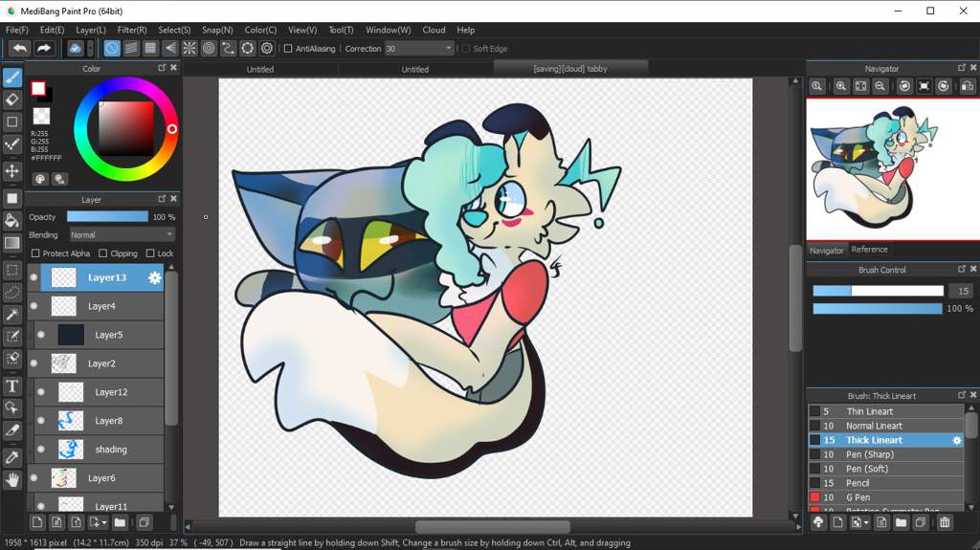Image resolution: width=980 pixels, height=550 pixels.
Task: Hide Layer13 visibility
Action: pyautogui.click(x=33, y=277)
